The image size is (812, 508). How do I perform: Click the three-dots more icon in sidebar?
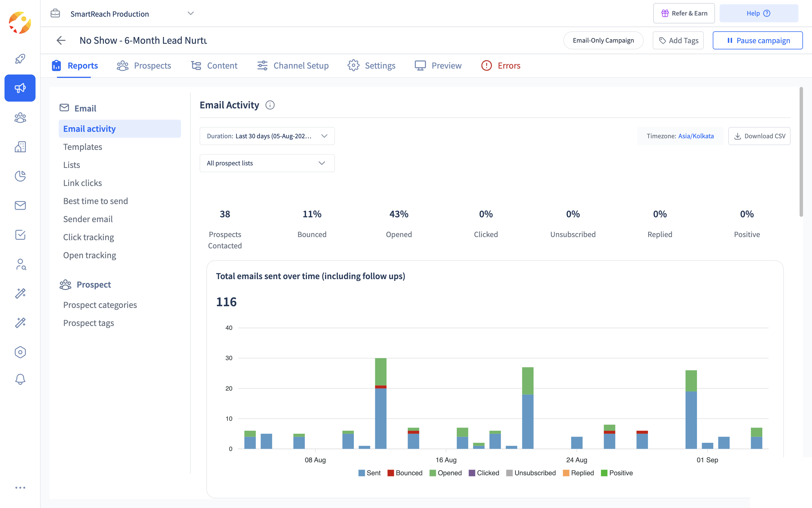coord(20,487)
